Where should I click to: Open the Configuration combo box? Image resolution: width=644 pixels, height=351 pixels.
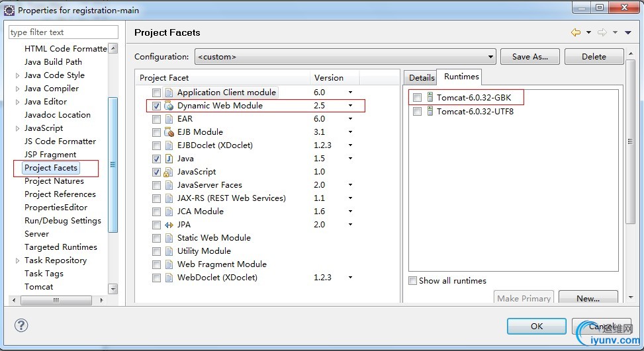click(345, 57)
